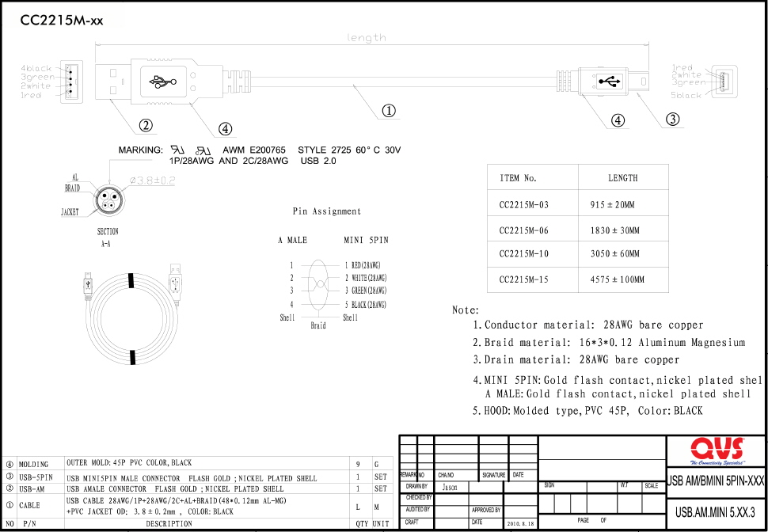The height and width of the screenshot is (532, 768).
Task: Click '1 RED(28AWG)' pin entry
Action: tap(363, 265)
